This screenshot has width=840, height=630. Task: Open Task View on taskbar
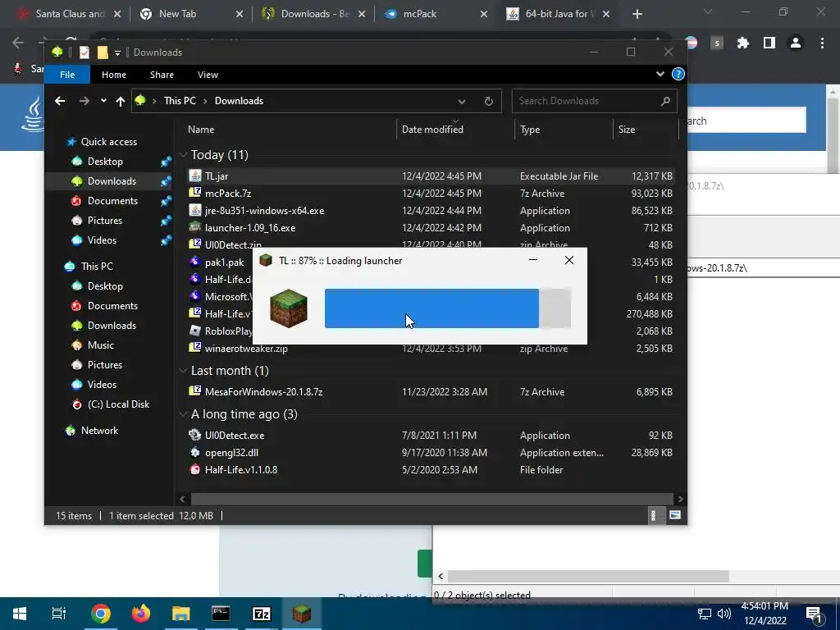coord(59,614)
